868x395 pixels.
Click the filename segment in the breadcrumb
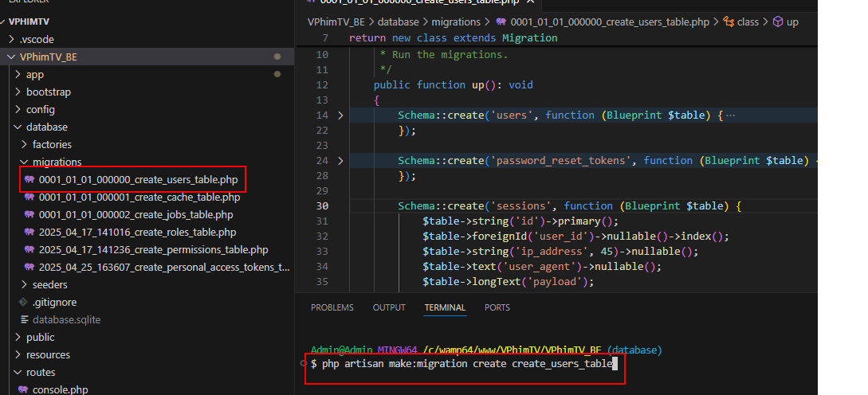click(x=610, y=22)
